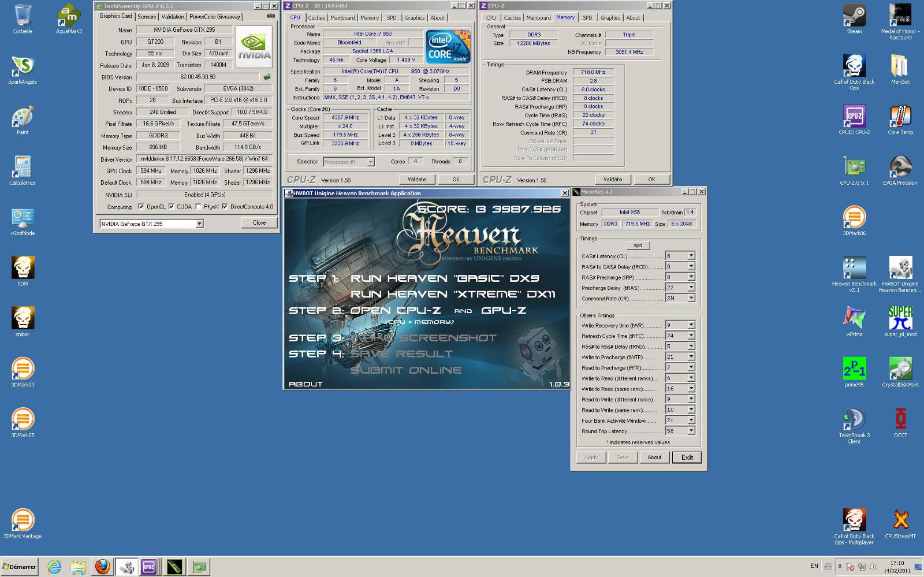This screenshot has width=924, height=577.
Task: Click About button in MemSet
Action: point(654,457)
